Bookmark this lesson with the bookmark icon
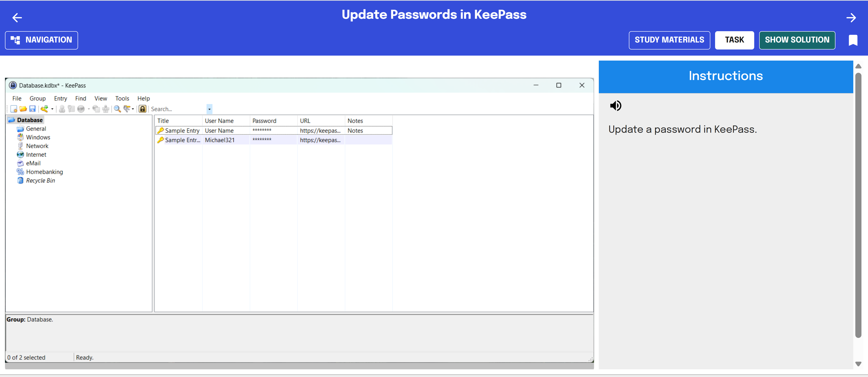The height and width of the screenshot is (377, 868). pos(853,40)
